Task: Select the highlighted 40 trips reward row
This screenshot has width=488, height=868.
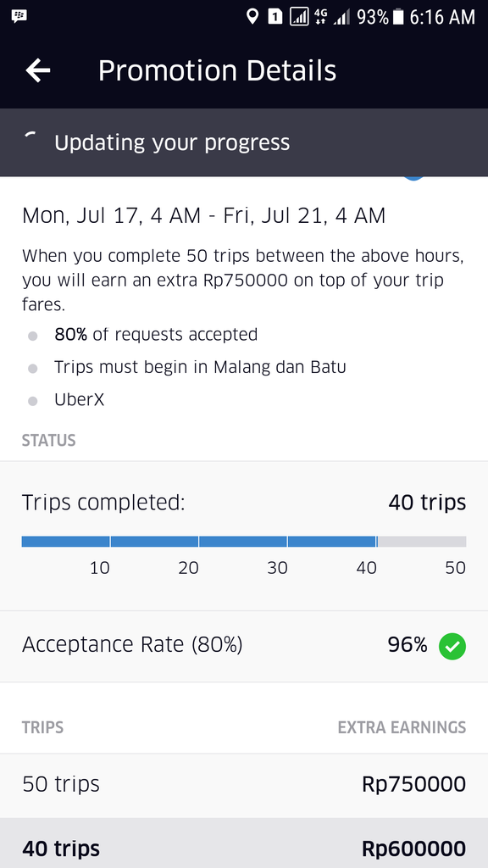Action: (x=244, y=843)
